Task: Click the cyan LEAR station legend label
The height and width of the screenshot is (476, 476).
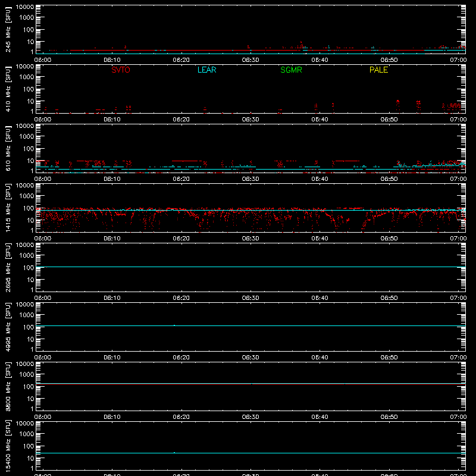Action: (x=206, y=70)
